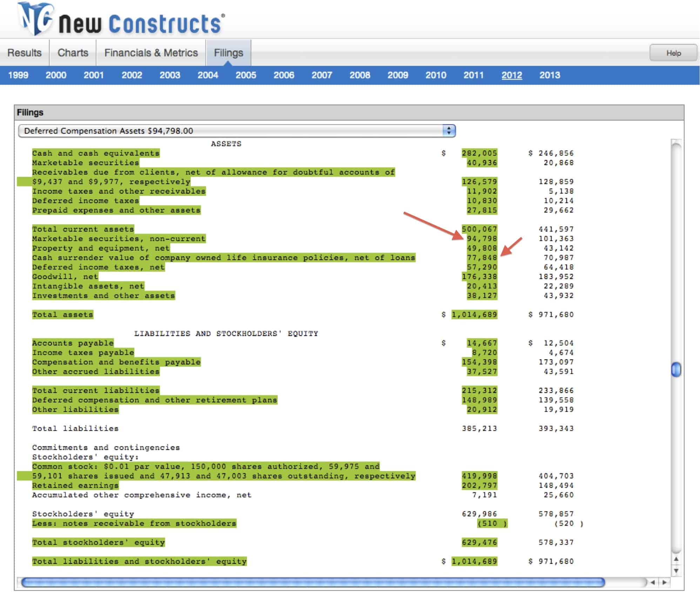Viewport: 700px width, 593px height.
Task: Click the Help button
Action: (x=673, y=53)
